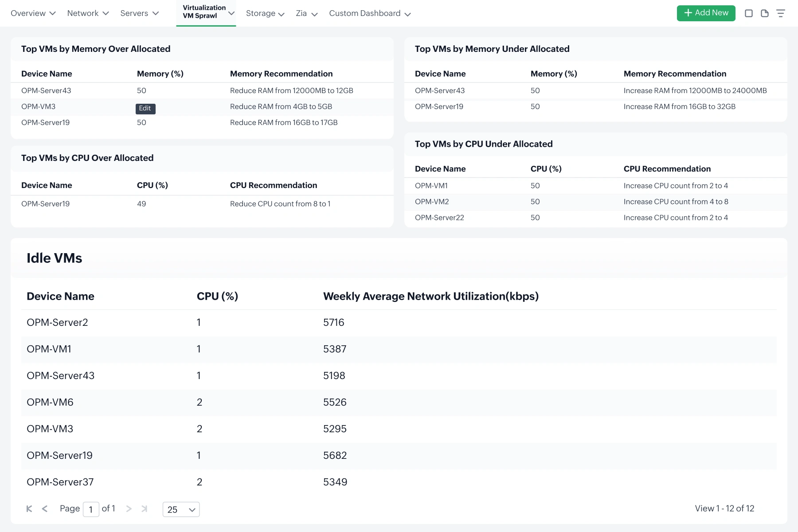Select OPM-Server2 in Idle VMs
This screenshot has width=798, height=532.
57,322
